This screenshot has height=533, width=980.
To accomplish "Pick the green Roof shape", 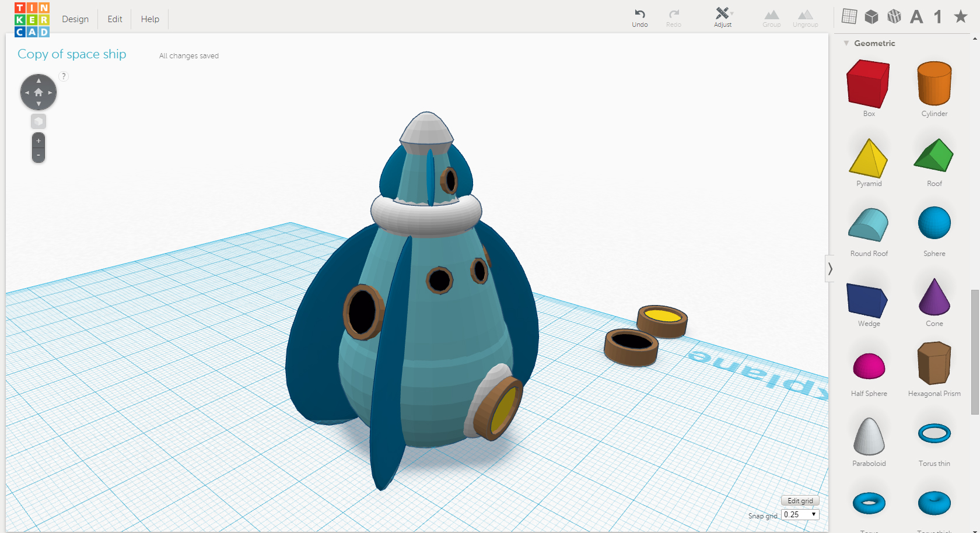I will coord(934,155).
